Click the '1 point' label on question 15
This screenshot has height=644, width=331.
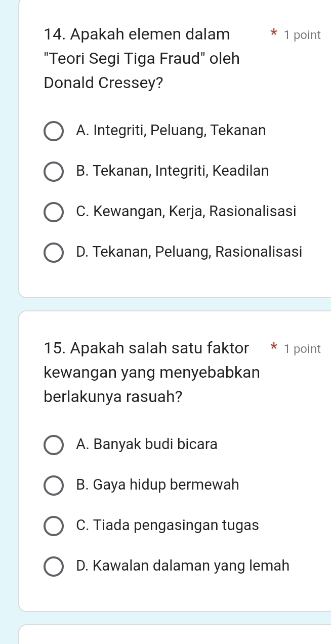(x=302, y=349)
